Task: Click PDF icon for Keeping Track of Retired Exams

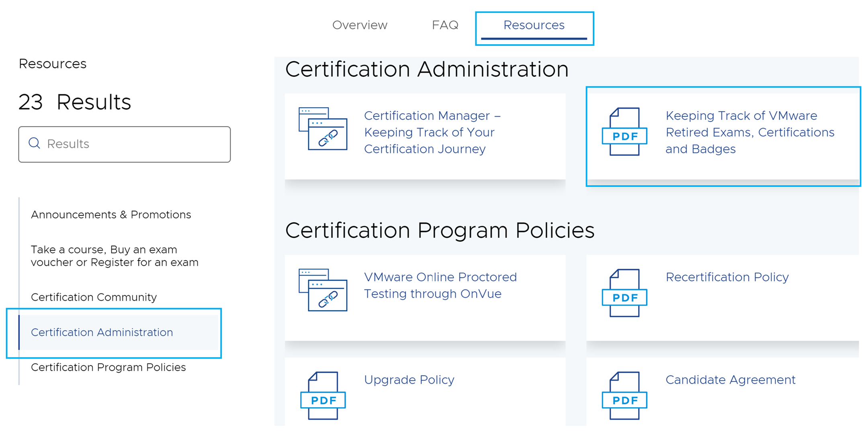Action: point(624,132)
